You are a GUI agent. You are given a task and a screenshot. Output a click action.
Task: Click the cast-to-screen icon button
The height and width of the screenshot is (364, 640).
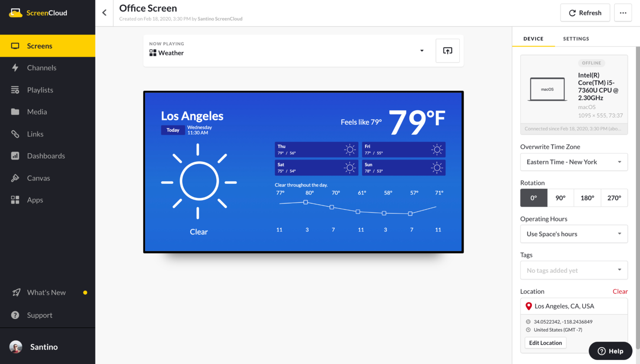448,51
